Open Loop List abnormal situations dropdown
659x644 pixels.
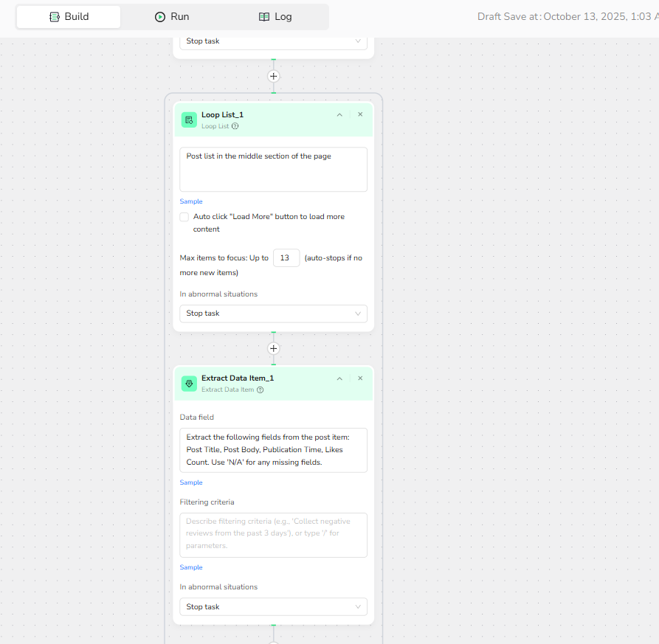(273, 314)
